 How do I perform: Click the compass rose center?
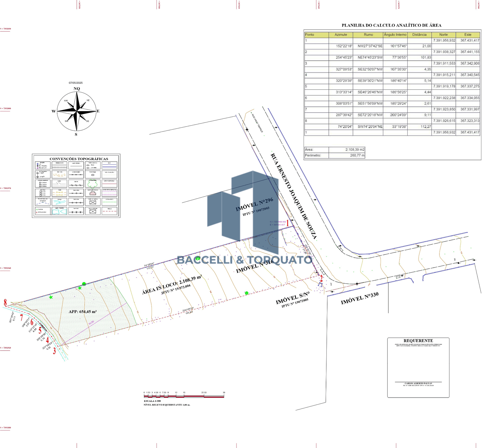[x=77, y=111]
